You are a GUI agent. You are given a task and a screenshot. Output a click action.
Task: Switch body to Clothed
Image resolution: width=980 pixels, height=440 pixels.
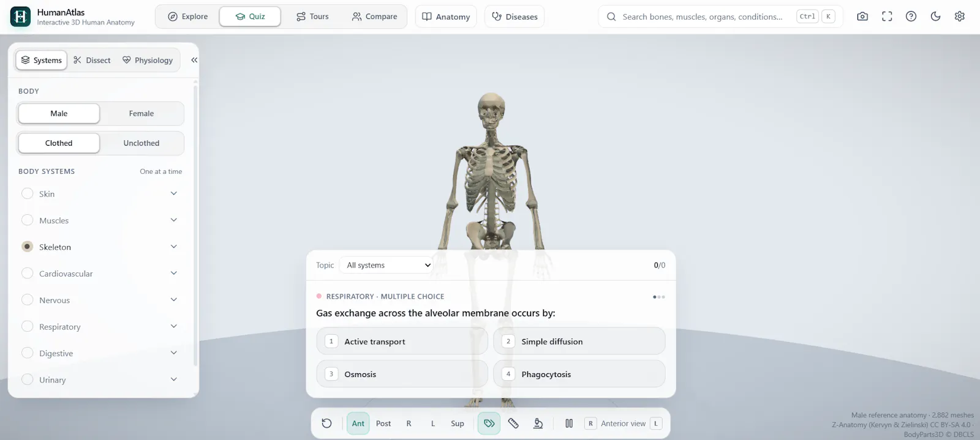pos(59,143)
